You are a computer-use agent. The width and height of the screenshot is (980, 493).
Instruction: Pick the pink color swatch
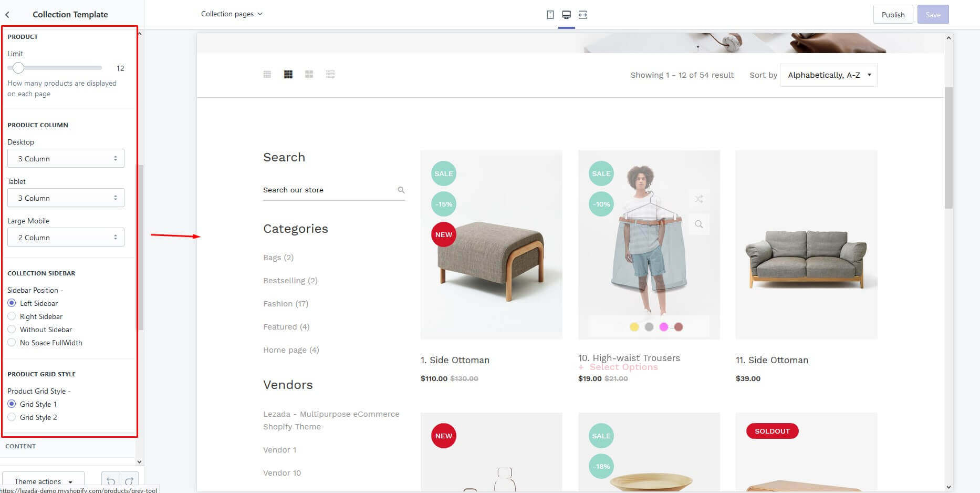pos(664,327)
